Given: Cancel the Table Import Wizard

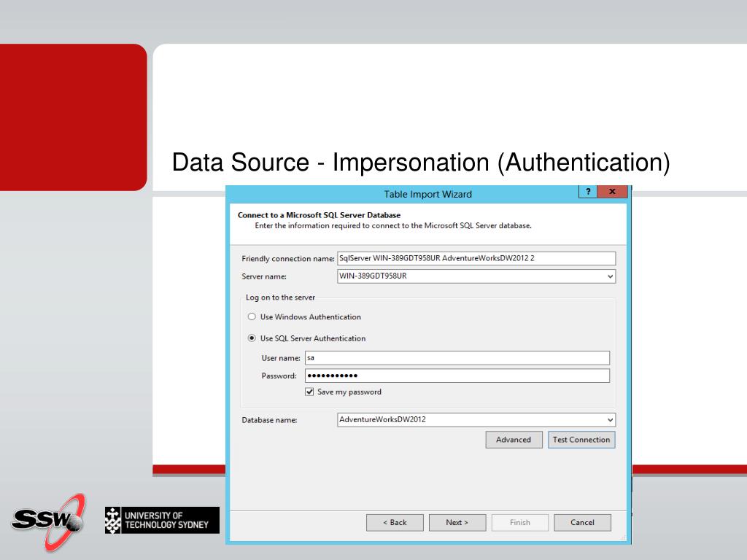Looking at the screenshot, I should (582, 522).
